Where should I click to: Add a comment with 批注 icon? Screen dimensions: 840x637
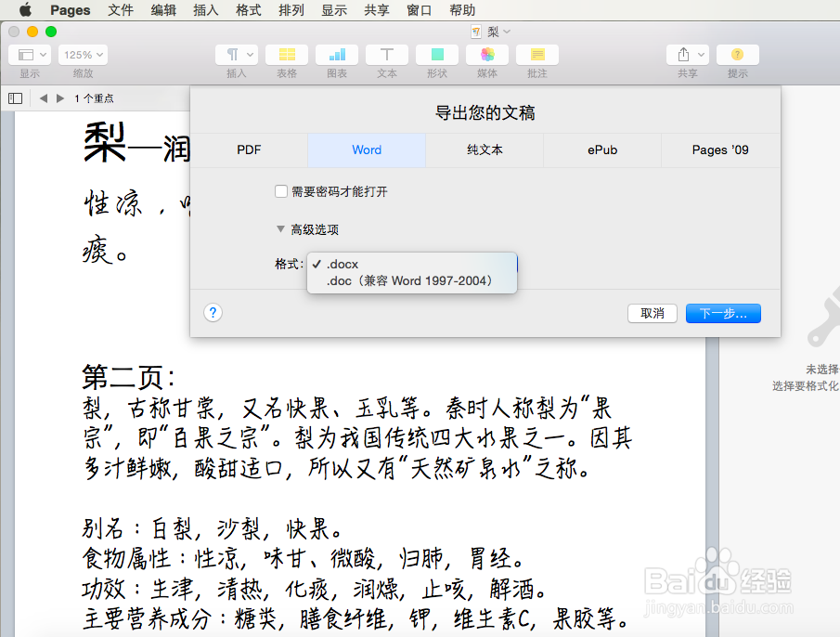pos(537,55)
